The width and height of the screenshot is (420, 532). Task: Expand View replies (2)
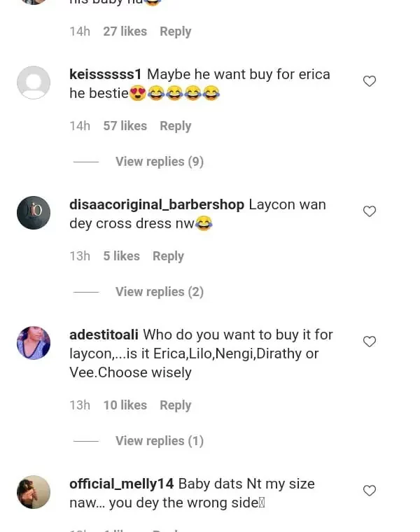(159, 292)
